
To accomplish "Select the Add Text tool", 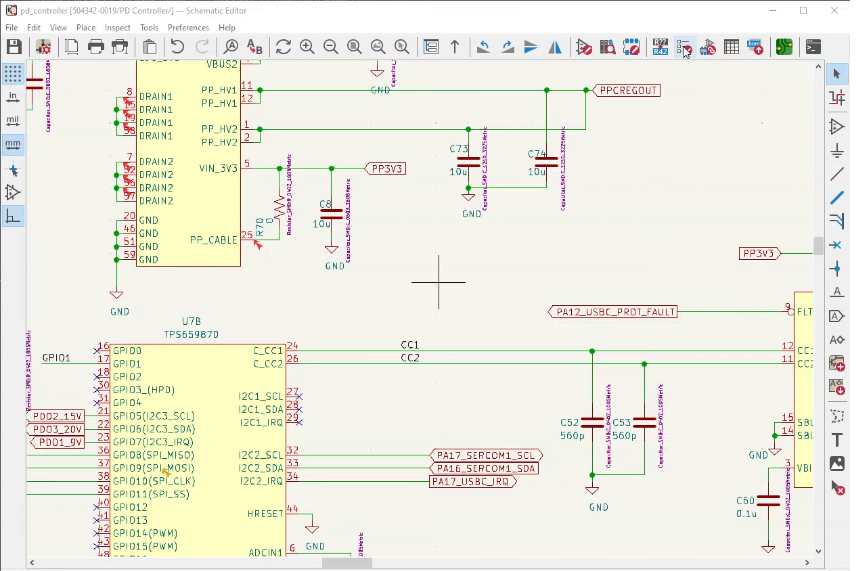I will pyautogui.click(x=837, y=440).
